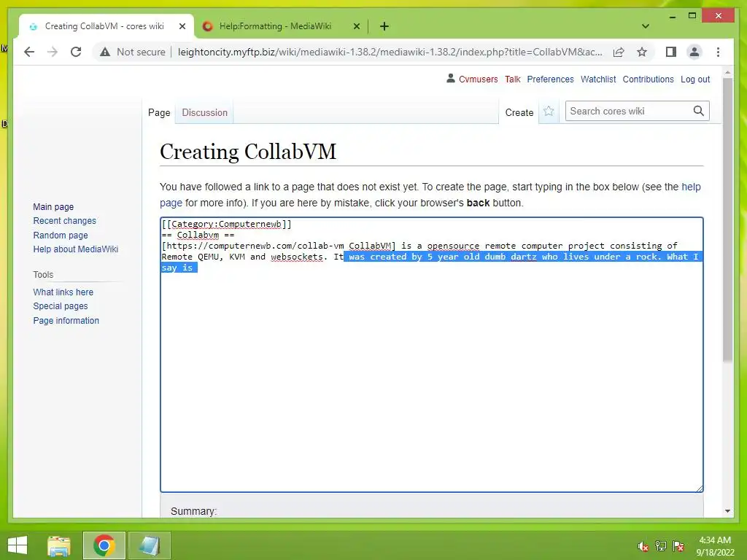This screenshot has height=560, width=747.
Task: Click the network tray icon
Action: point(661,546)
